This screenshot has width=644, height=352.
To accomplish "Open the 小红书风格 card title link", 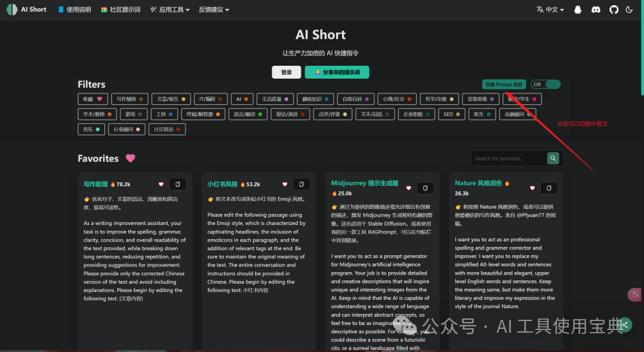I will (222, 184).
